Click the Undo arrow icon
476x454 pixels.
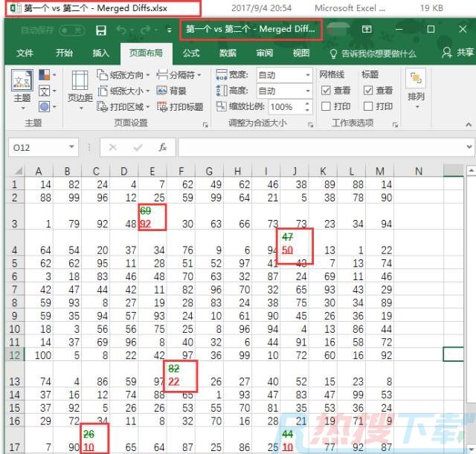click(121, 30)
